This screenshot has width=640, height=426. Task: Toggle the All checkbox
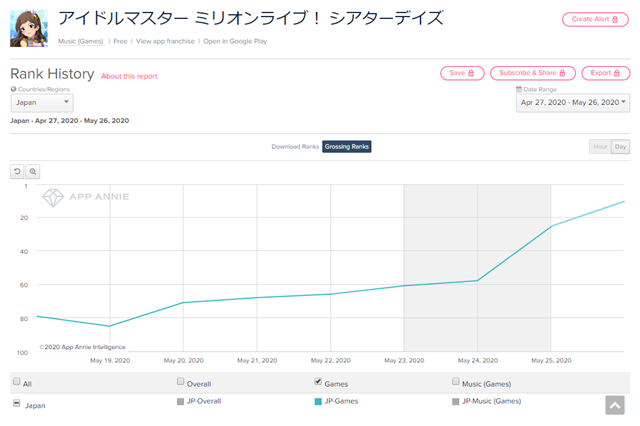16,381
